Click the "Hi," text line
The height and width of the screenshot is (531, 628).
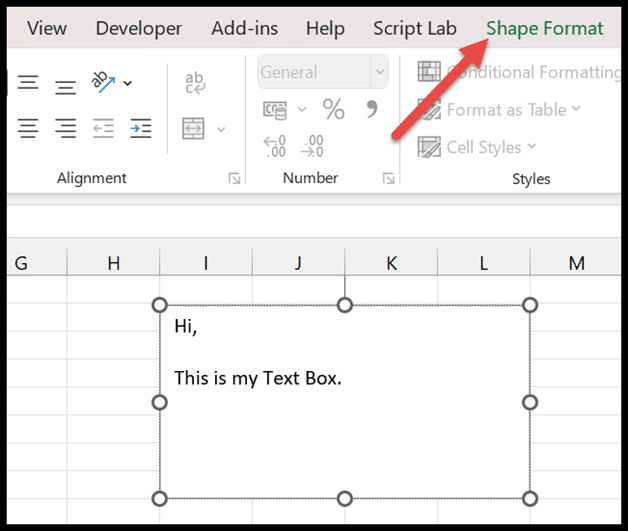186,327
